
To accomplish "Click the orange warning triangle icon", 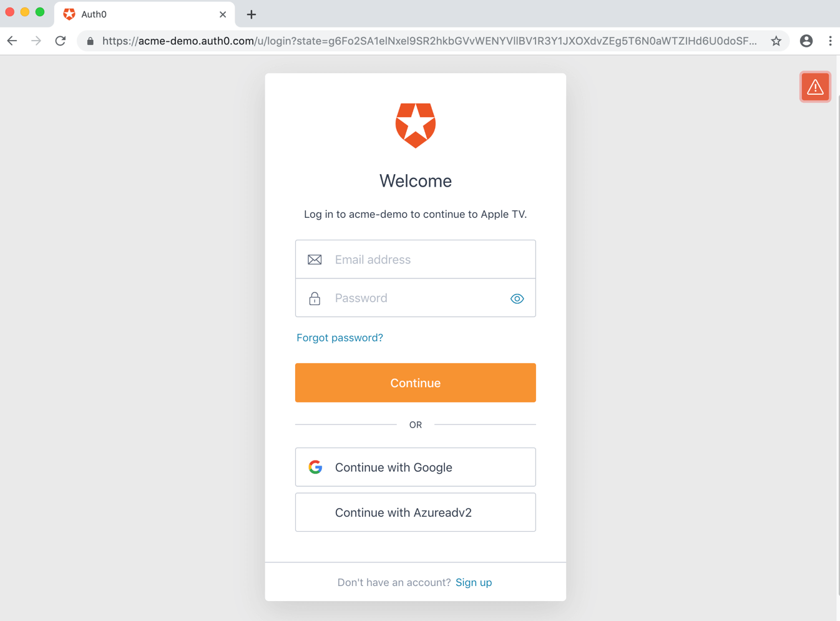I will coord(815,87).
